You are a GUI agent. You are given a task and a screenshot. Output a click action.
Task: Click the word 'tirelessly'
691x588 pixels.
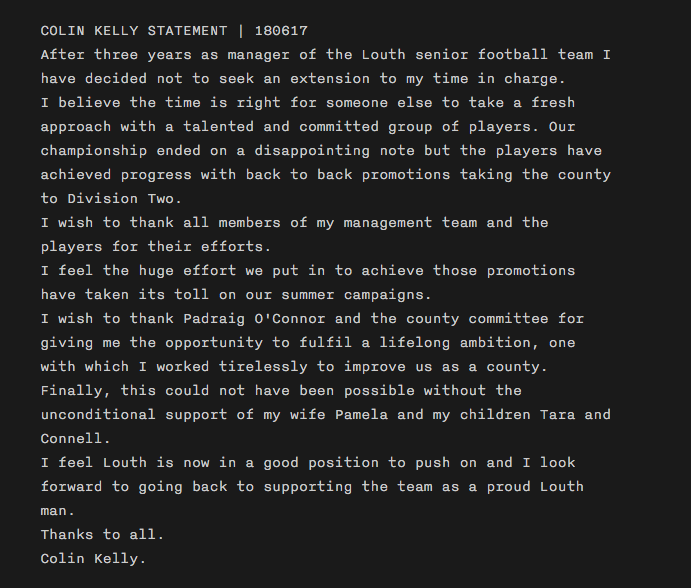coord(263,367)
